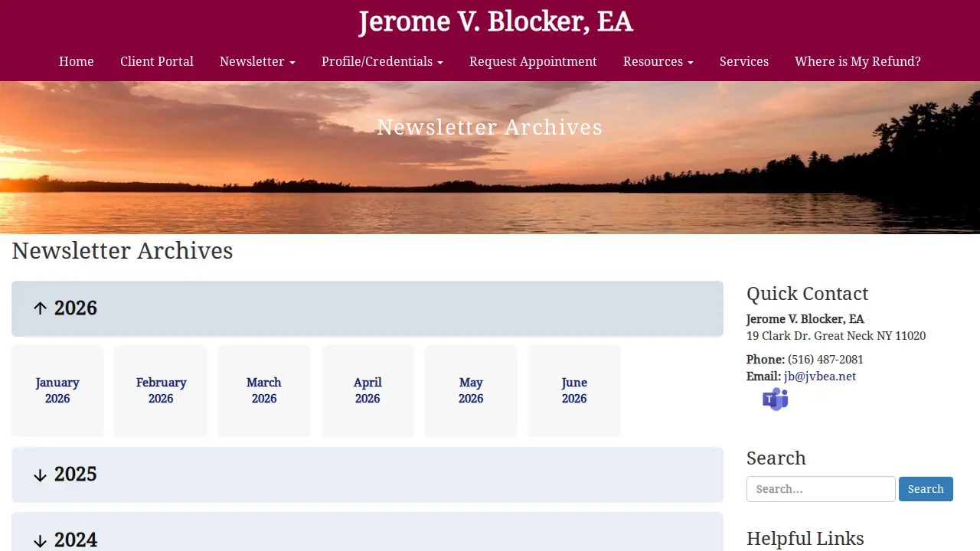Open the Request Appointment page
Viewport: 980px width, 551px height.
click(x=533, y=61)
